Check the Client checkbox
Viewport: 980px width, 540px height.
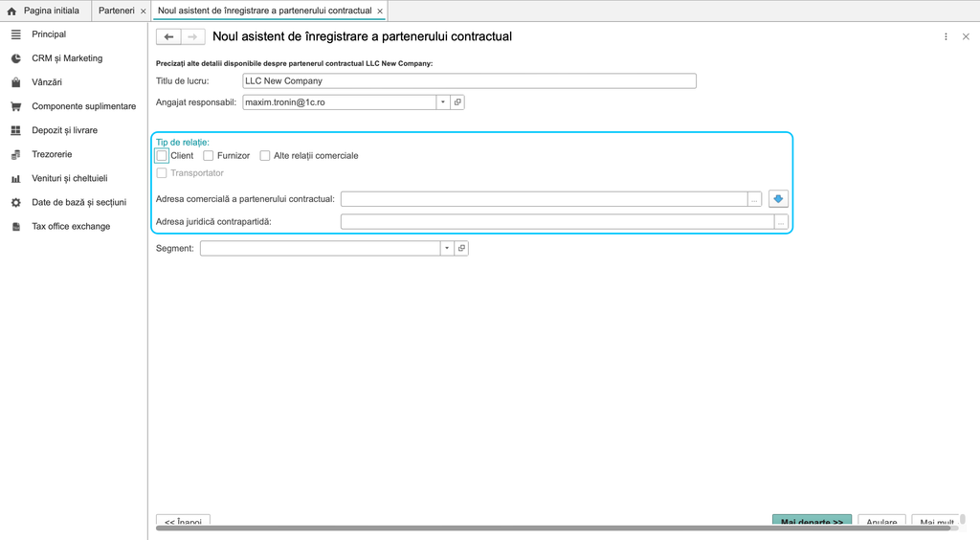click(x=162, y=156)
